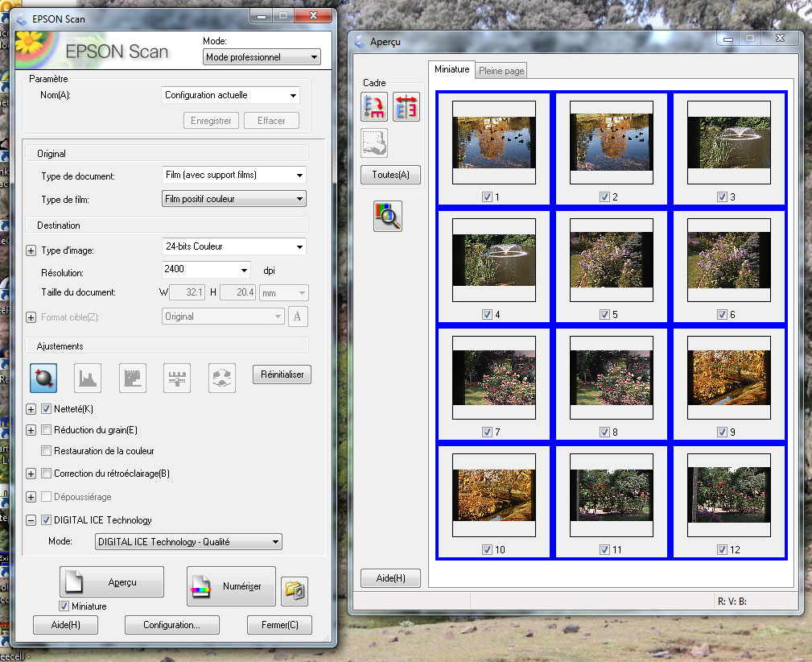Uncheck the Netteté checkbox
812x662 pixels.
coord(47,409)
